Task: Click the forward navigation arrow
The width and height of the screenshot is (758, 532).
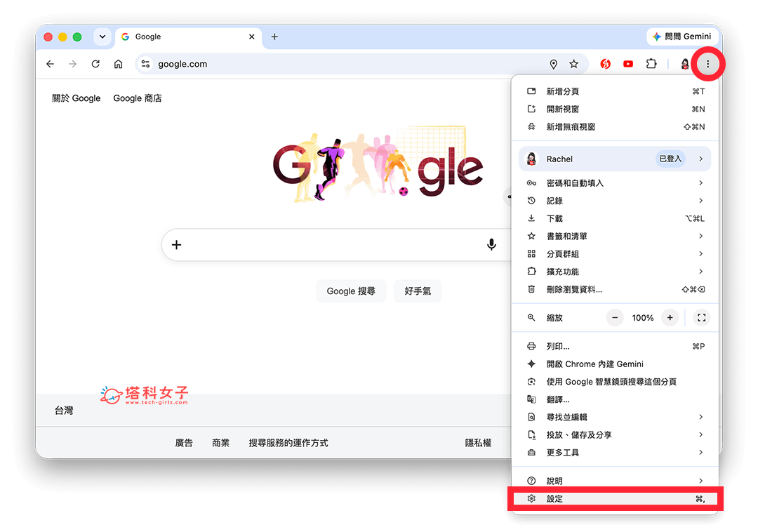Action: coord(72,64)
